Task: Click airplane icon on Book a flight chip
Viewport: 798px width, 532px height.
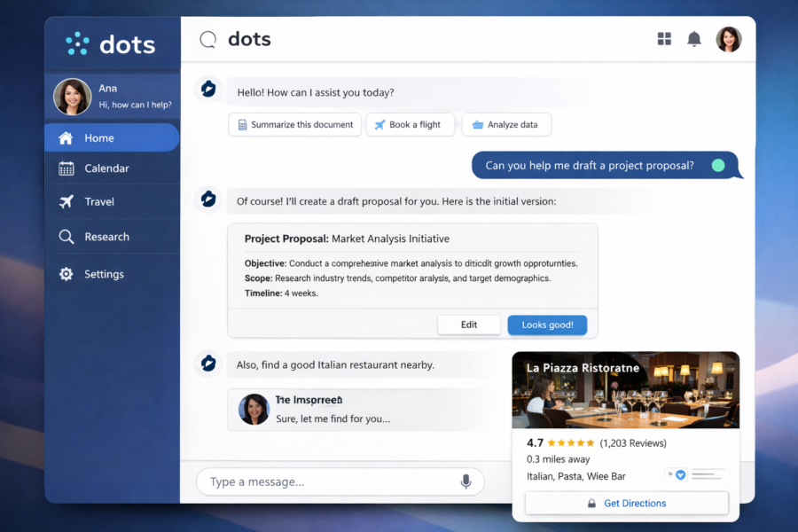Action: pos(379,125)
